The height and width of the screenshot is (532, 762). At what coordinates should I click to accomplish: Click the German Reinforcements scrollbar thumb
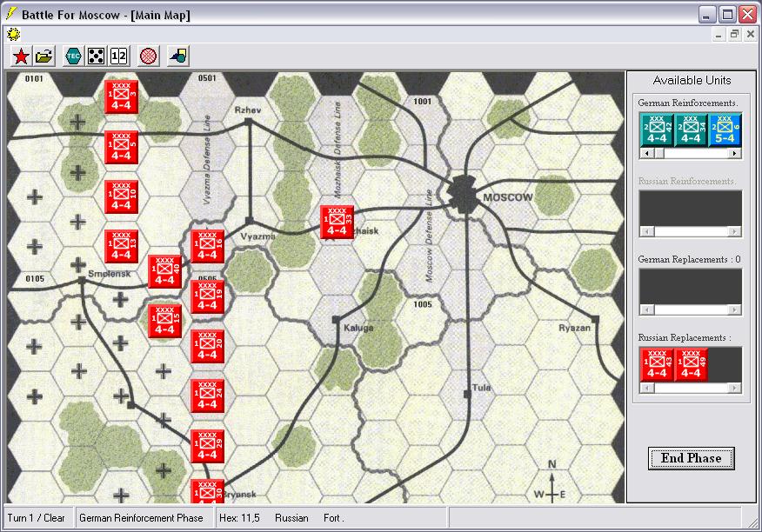[659, 154]
